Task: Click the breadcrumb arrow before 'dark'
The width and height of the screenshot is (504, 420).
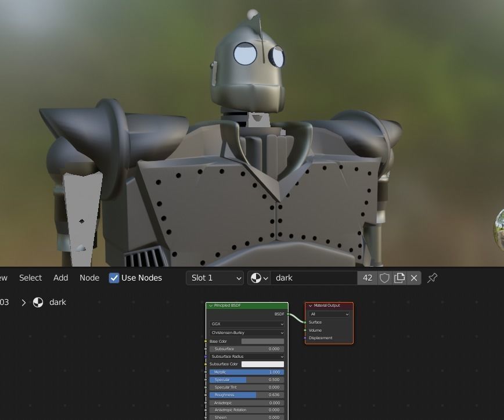Action: (23, 303)
